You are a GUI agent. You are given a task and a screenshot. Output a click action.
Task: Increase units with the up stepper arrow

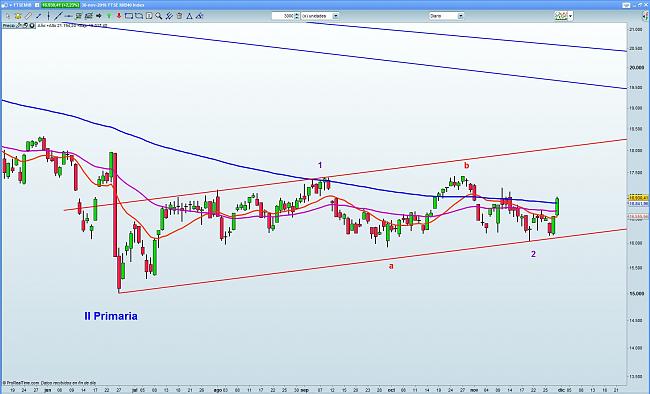[x=297, y=14]
